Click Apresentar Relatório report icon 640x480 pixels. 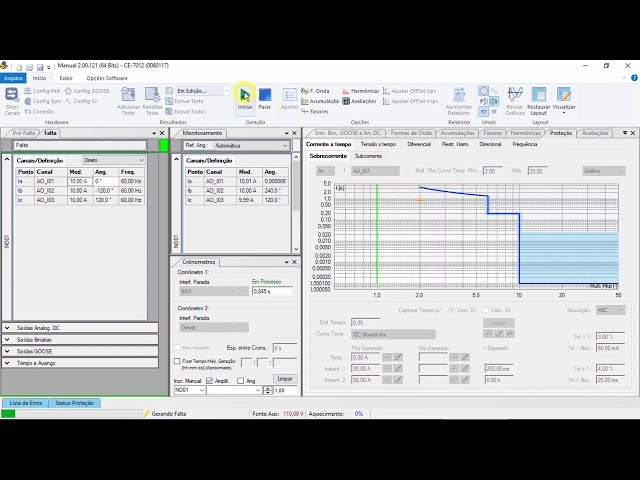[459, 95]
